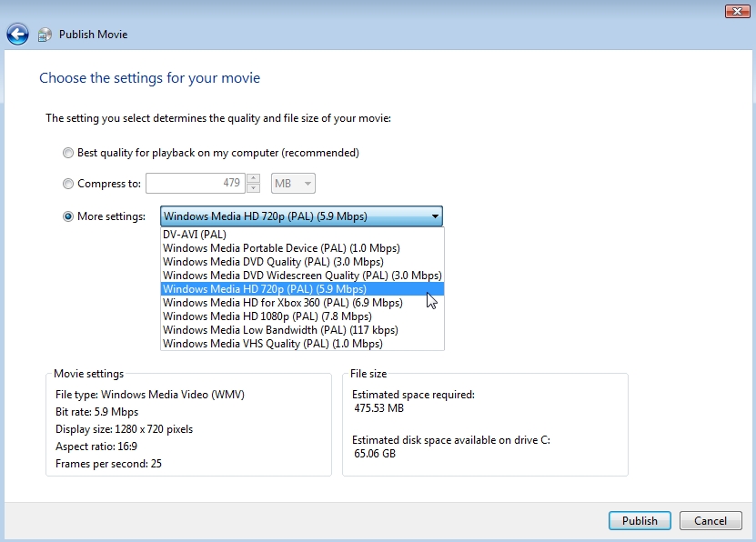Increase compress size with up spinner arrow
The width and height of the screenshot is (756, 542).
pos(253,178)
